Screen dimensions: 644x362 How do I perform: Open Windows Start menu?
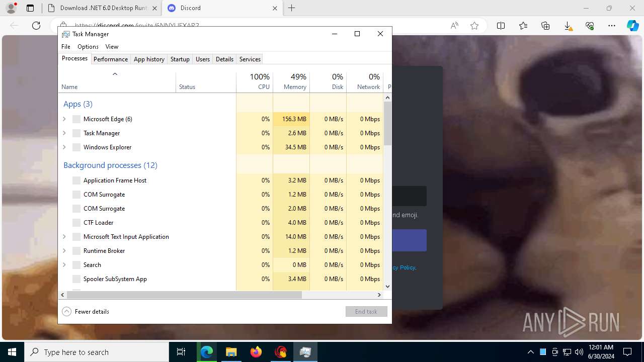(12, 352)
